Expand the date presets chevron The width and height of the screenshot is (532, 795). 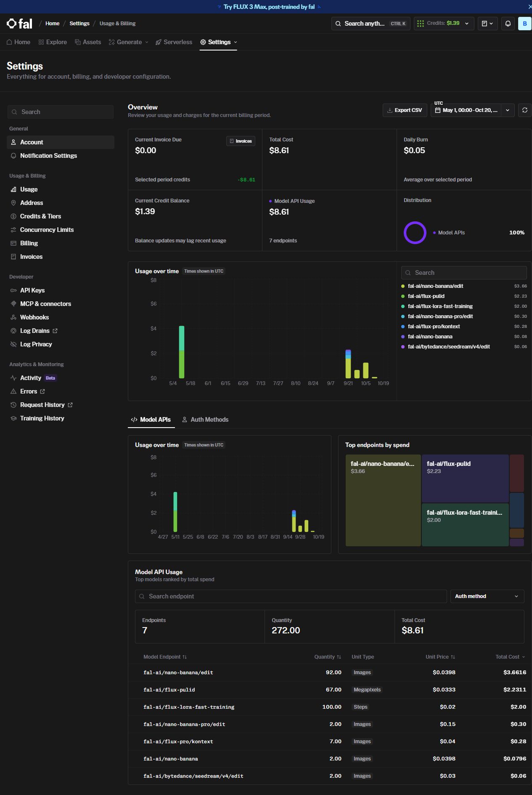tap(508, 110)
